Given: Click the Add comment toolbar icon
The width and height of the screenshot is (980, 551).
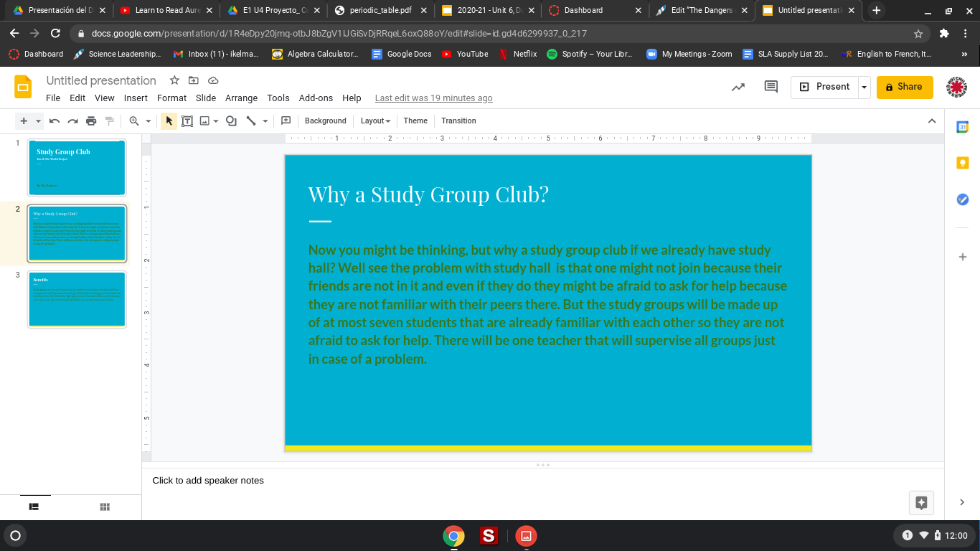Looking at the screenshot, I should point(286,121).
